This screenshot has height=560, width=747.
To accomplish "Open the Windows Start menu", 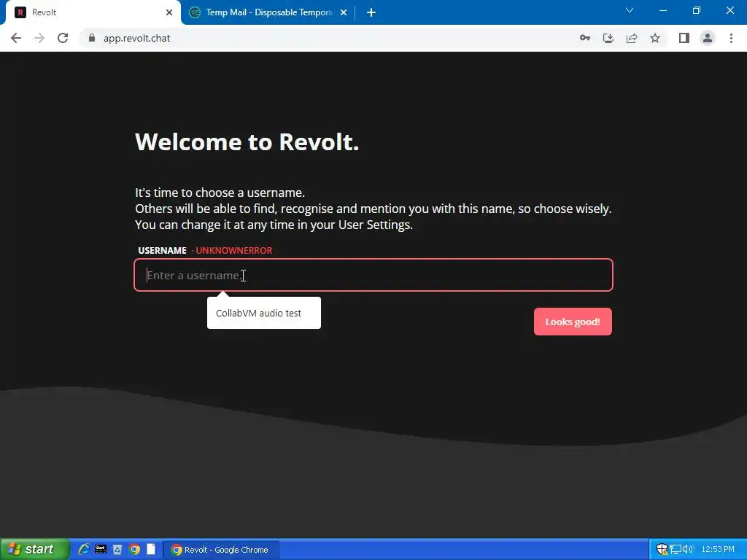I will (34, 549).
